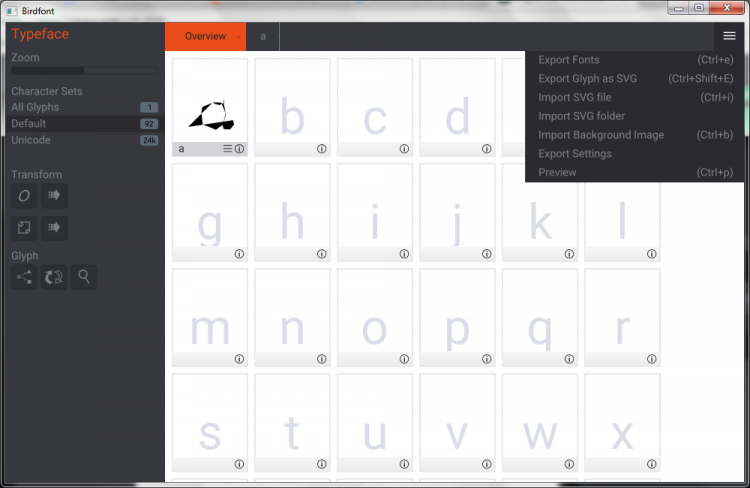
Task: Click the 24k count badge
Action: pyautogui.click(x=149, y=140)
